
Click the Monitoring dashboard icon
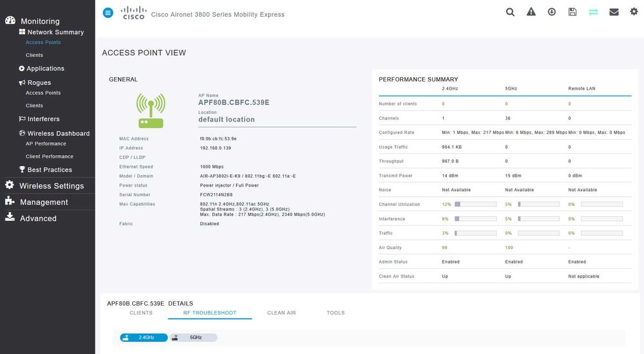(10, 20)
